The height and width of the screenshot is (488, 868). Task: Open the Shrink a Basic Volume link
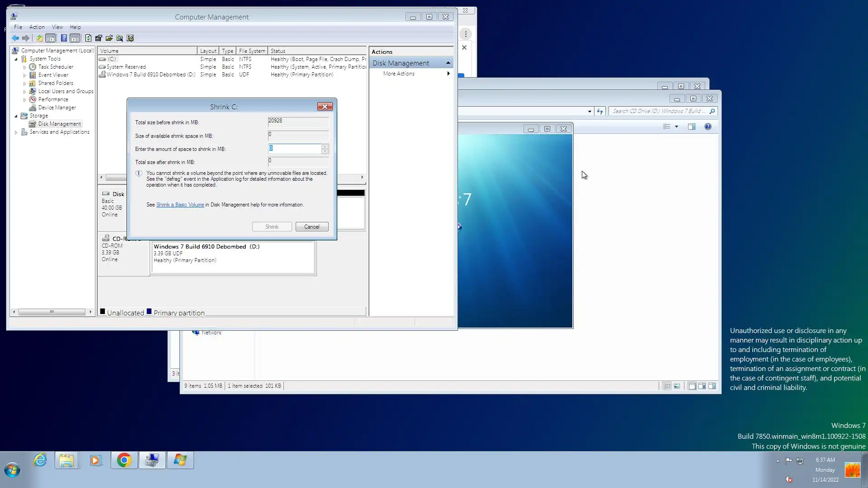coord(180,205)
